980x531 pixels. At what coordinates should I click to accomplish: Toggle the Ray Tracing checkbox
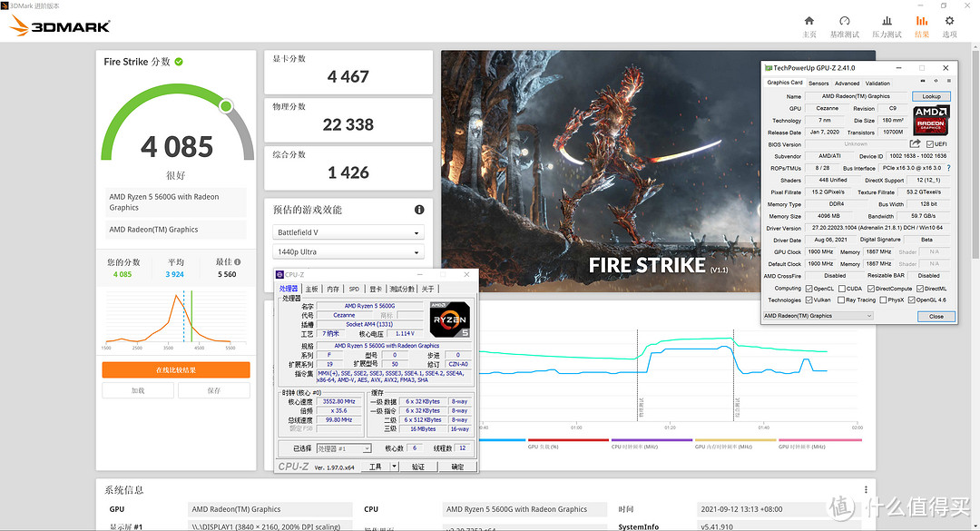(x=842, y=300)
